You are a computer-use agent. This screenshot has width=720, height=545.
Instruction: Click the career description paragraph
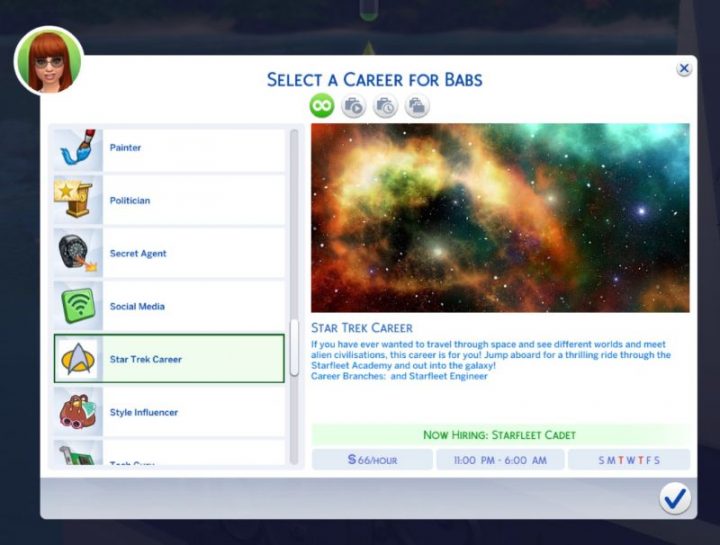click(x=491, y=360)
